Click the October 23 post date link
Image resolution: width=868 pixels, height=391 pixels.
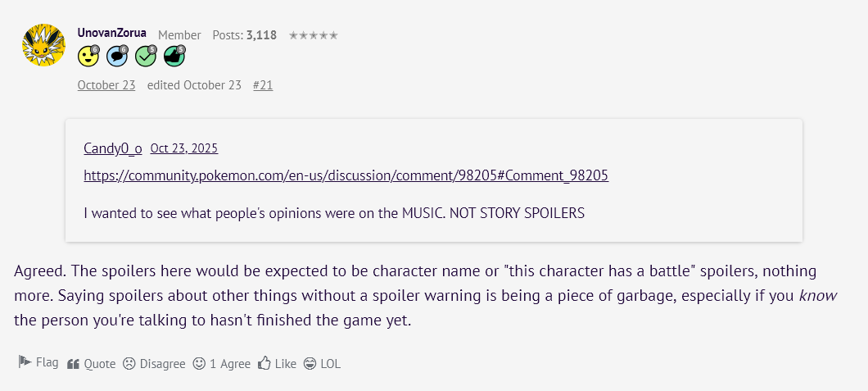106,85
